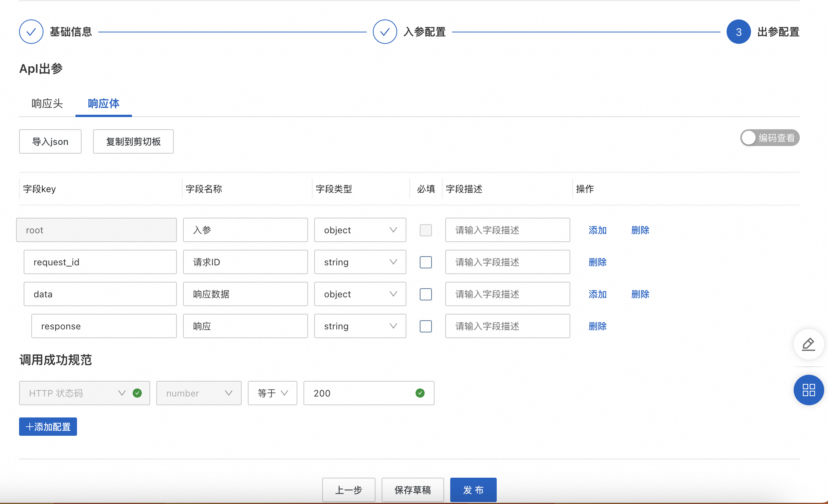Image resolution: width=828 pixels, height=504 pixels.
Task: Check the required box for data row
Action: [425, 294]
